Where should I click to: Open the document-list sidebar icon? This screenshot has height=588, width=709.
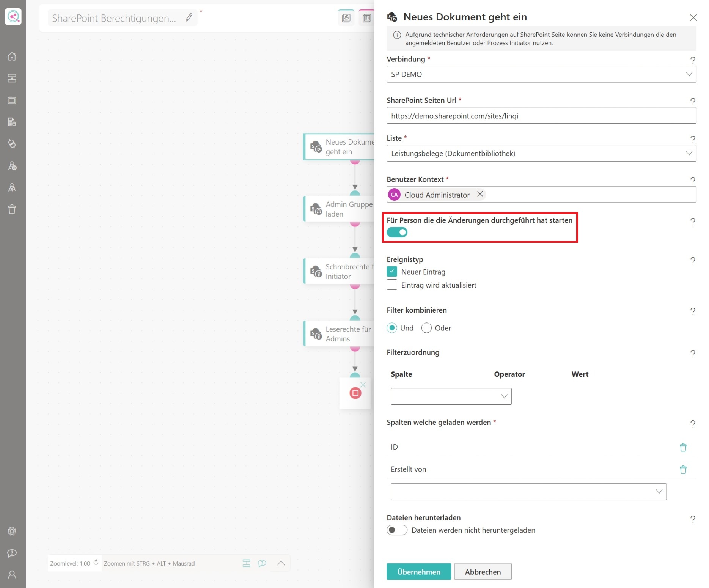12,122
